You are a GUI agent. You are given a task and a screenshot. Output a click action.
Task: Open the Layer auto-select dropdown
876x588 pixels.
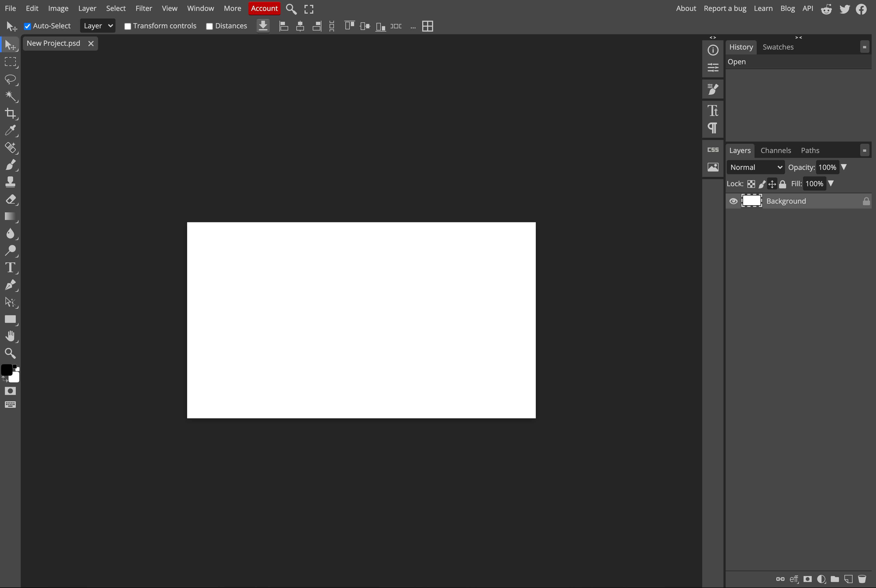click(98, 26)
